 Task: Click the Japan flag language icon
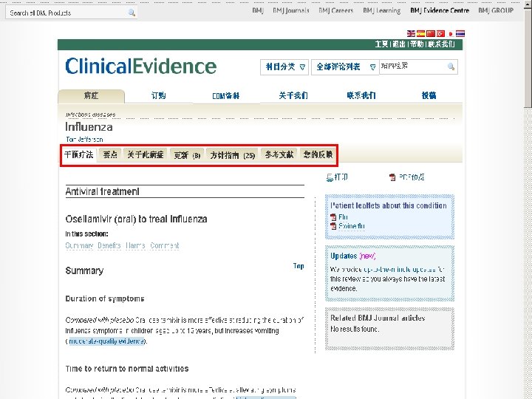click(450, 33)
